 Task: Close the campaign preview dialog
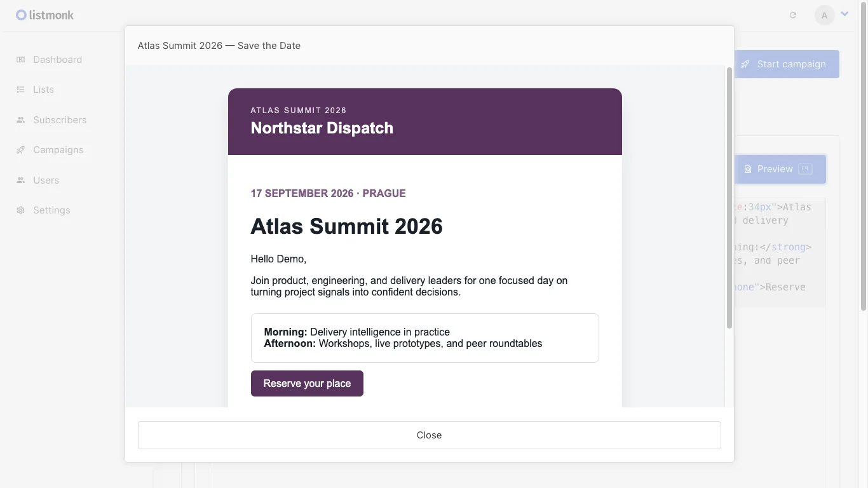click(430, 435)
